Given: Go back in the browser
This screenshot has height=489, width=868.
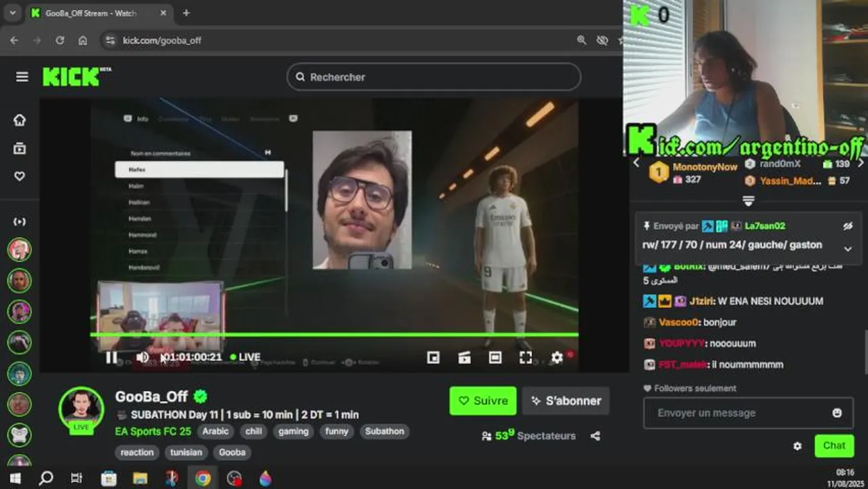Looking at the screenshot, I should point(14,40).
